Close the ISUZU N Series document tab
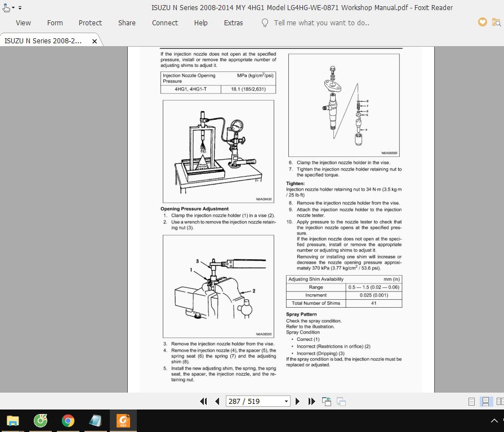This screenshot has height=432, width=504. coord(95,41)
